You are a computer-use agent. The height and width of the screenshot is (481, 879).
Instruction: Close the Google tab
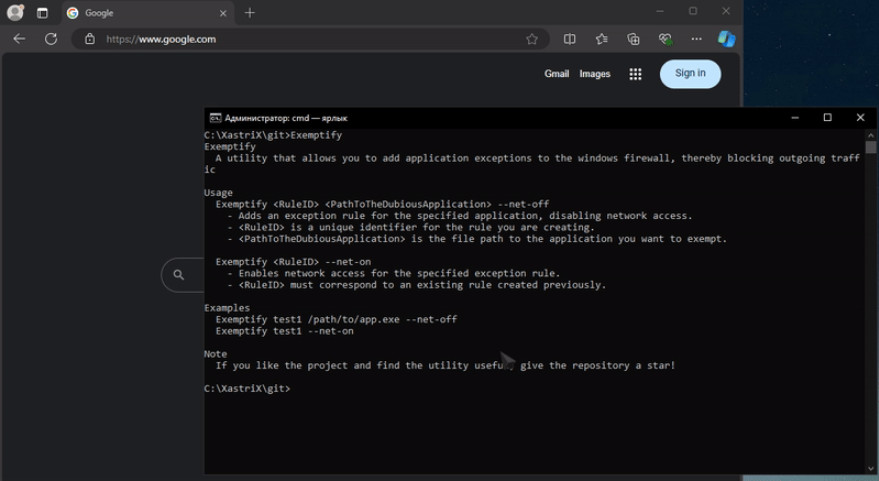pyautogui.click(x=223, y=13)
